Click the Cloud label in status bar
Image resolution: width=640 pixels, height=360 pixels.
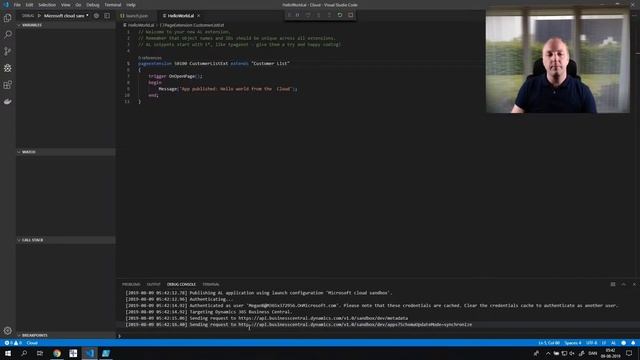(x=32, y=343)
